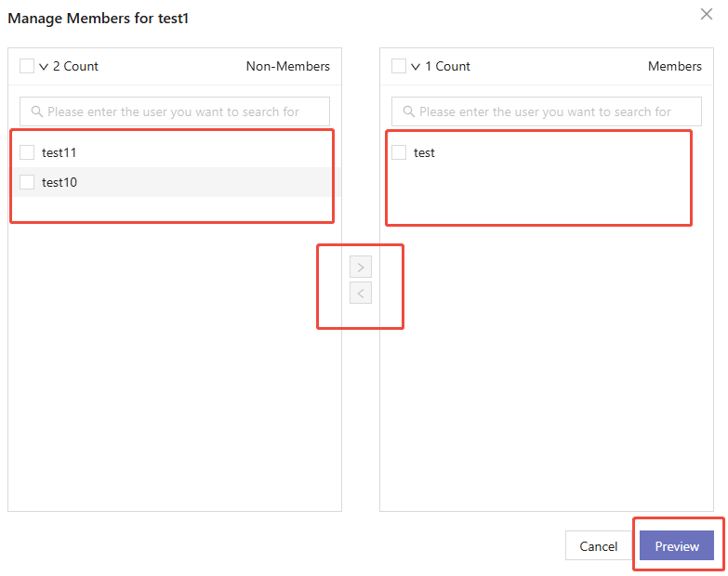728x576 pixels.
Task: Click the move-to-Non-Members left arrow button
Action: pos(361,294)
